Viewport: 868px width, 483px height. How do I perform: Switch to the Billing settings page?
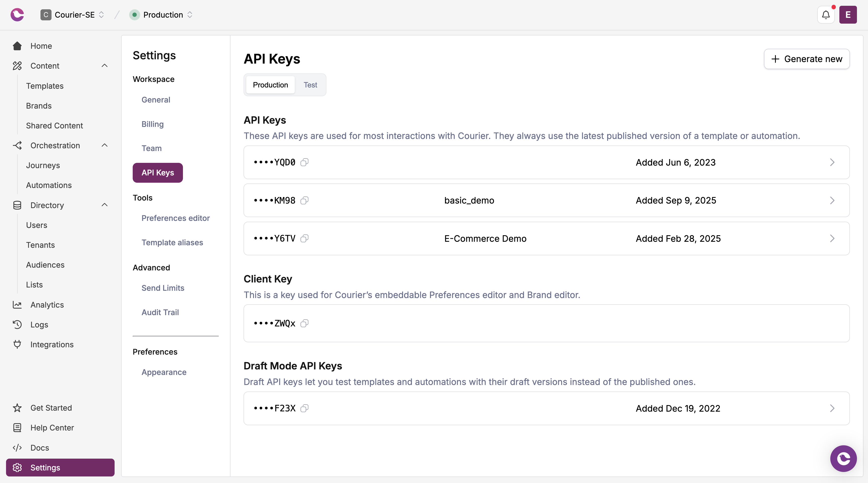(152, 124)
